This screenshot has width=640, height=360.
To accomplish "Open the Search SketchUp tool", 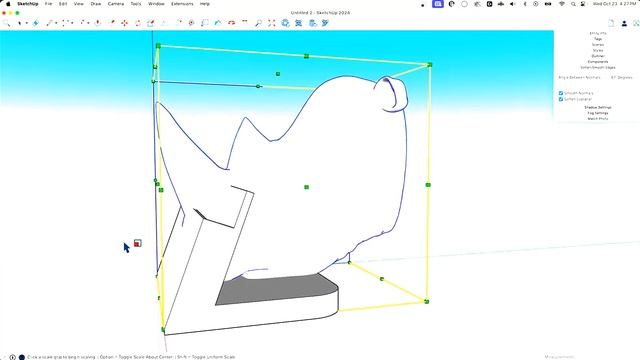I will (6, 23).
